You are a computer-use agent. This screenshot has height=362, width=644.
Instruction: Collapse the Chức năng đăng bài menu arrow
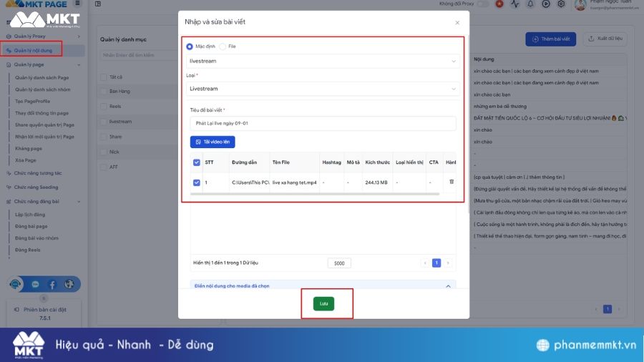click(79, 202)
